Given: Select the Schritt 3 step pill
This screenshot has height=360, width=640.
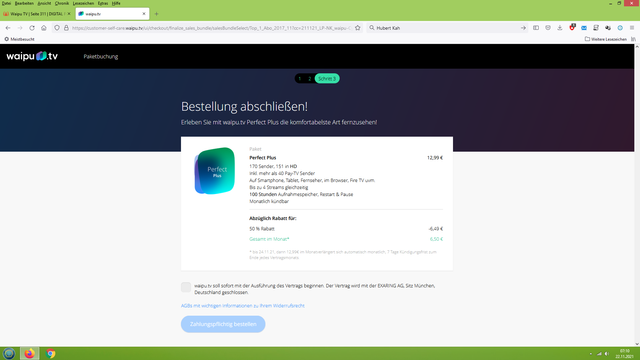Looking at the screenshot, I should click(x=327, y=78).
